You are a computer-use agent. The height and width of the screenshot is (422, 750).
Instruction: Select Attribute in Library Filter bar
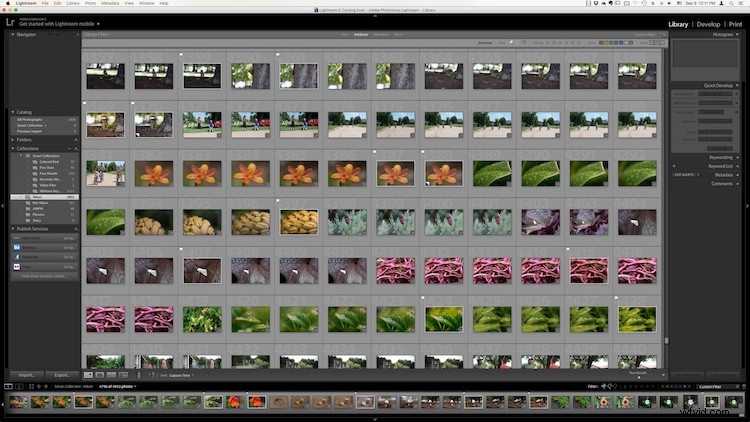pyautogui.click(x=361, y=34)
